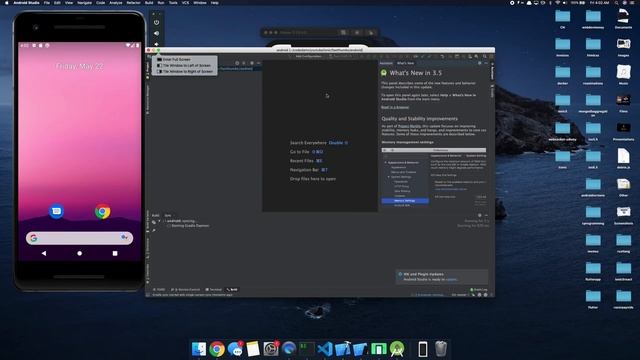Open the Terminal tool window tab
Screen dimensions: 640x360
pyautogui.click(x=213, y=289)
